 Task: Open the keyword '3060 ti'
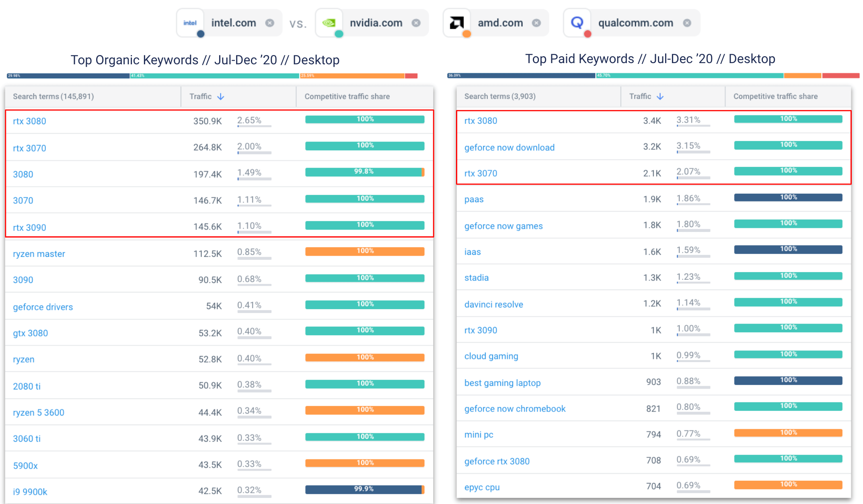click(27, 438)
